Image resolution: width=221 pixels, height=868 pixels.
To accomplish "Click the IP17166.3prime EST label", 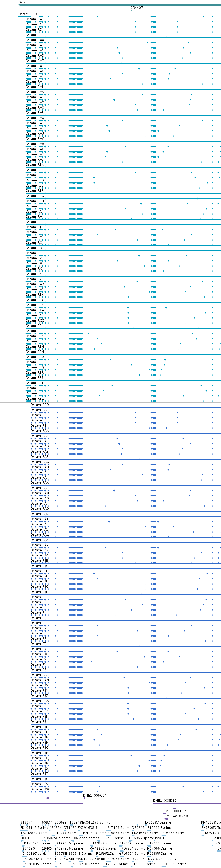I will click(159, 843).
